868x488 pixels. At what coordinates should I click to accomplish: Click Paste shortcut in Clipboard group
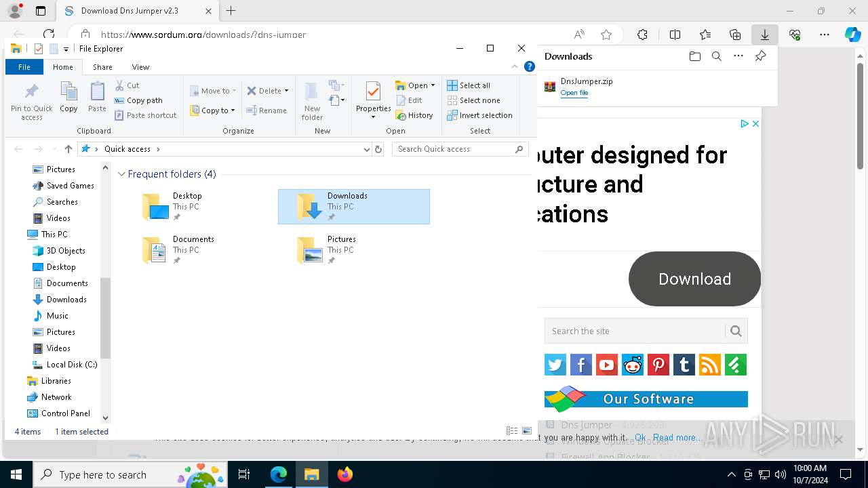[146, 115]
